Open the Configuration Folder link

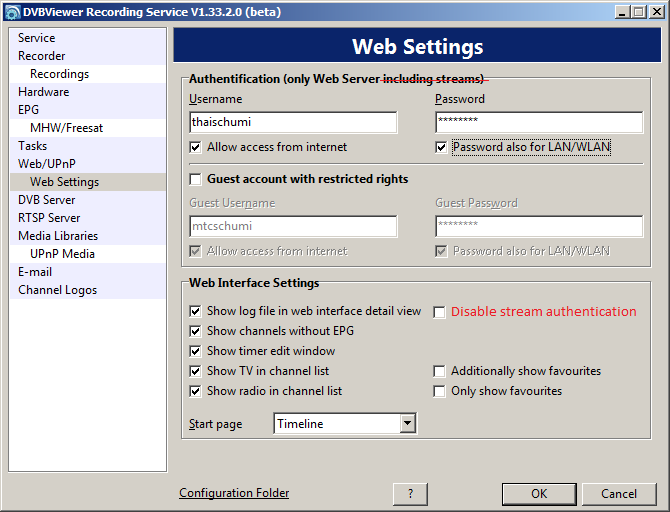(234, 493)
